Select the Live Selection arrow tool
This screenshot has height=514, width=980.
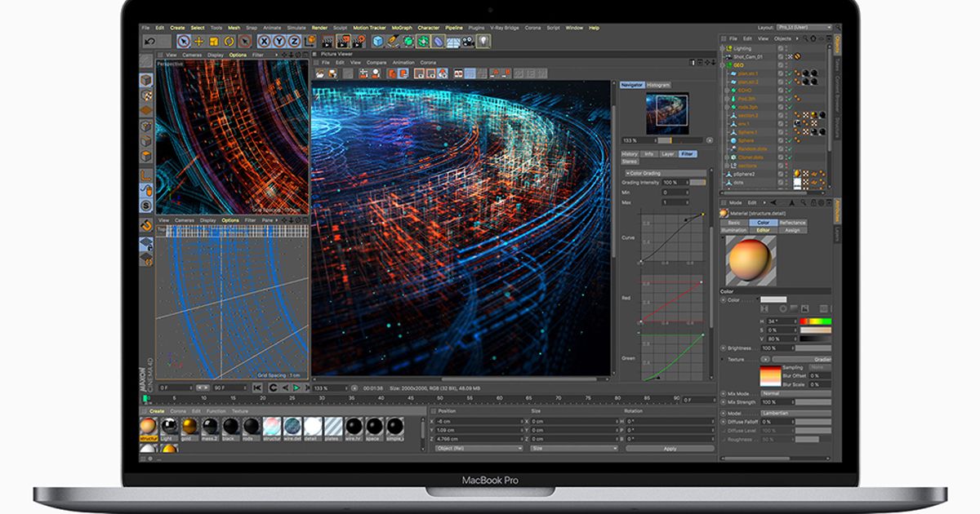[184, 41]
